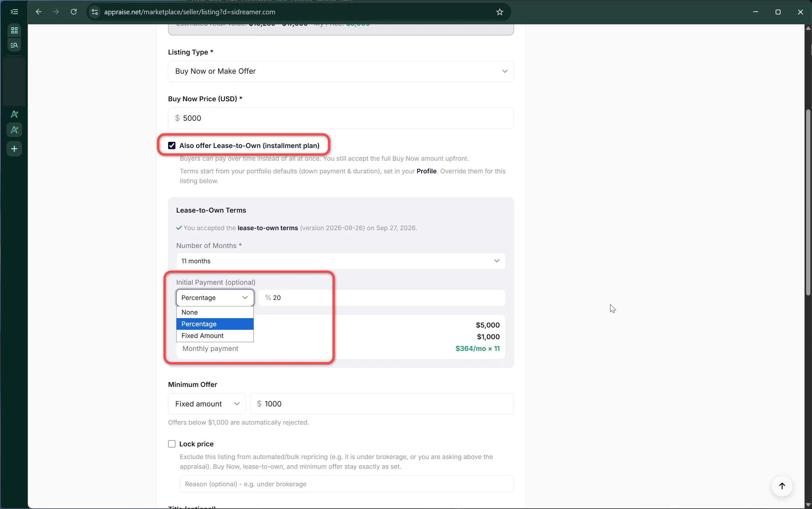Open the Number of Months dropdown
Image resolution: width=812 pixels, height=509 pixels.
click(x=341, y=261)
